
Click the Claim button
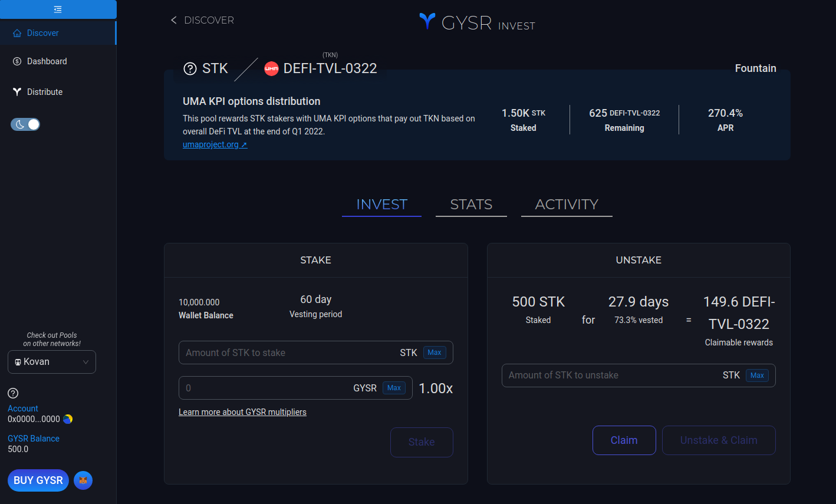coord(624,440)
